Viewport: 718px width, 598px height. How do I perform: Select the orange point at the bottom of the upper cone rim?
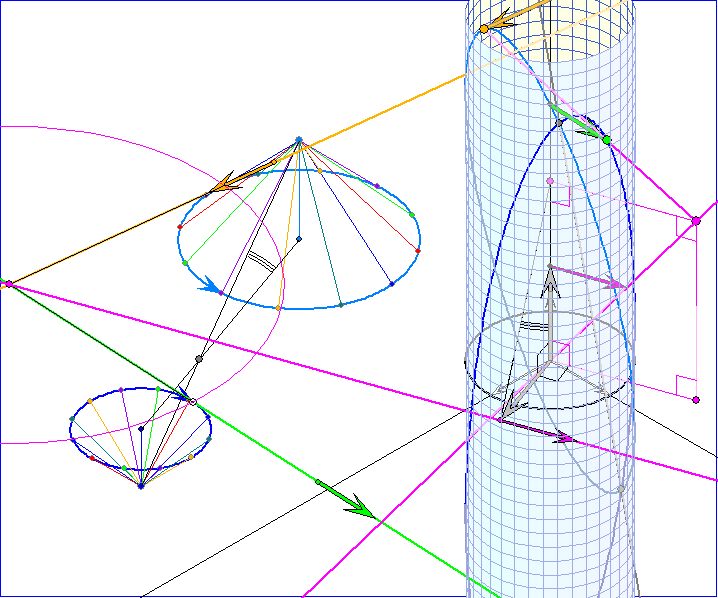coord(278,308)
